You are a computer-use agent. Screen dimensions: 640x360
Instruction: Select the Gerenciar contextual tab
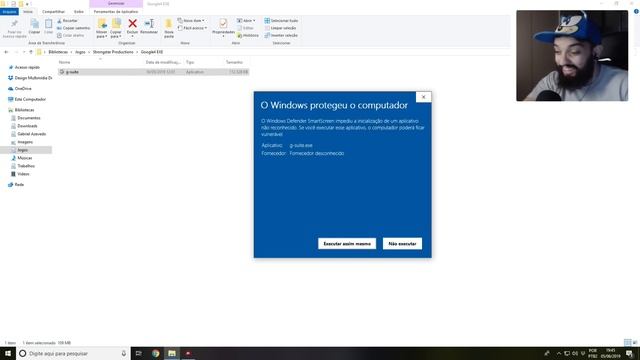116,4
